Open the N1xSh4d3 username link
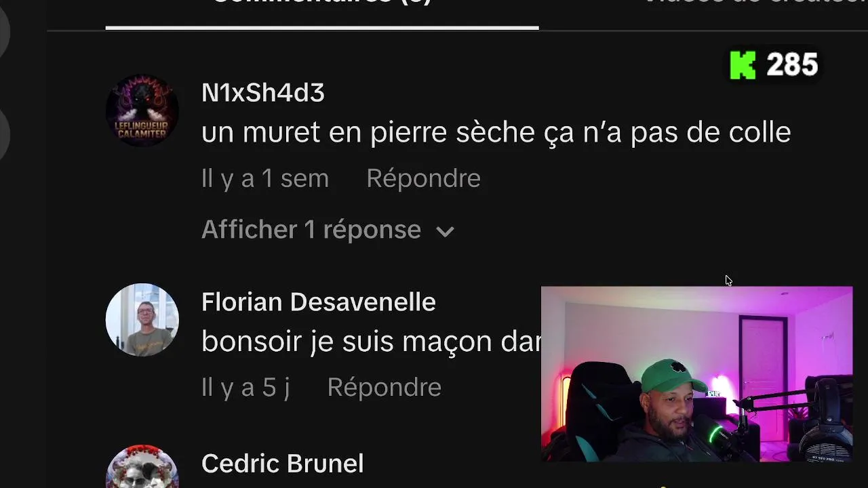 tap(263, 93)
